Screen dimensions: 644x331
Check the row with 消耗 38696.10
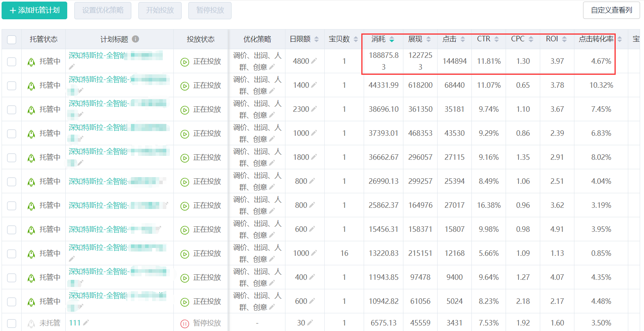[x=12, y=109]
